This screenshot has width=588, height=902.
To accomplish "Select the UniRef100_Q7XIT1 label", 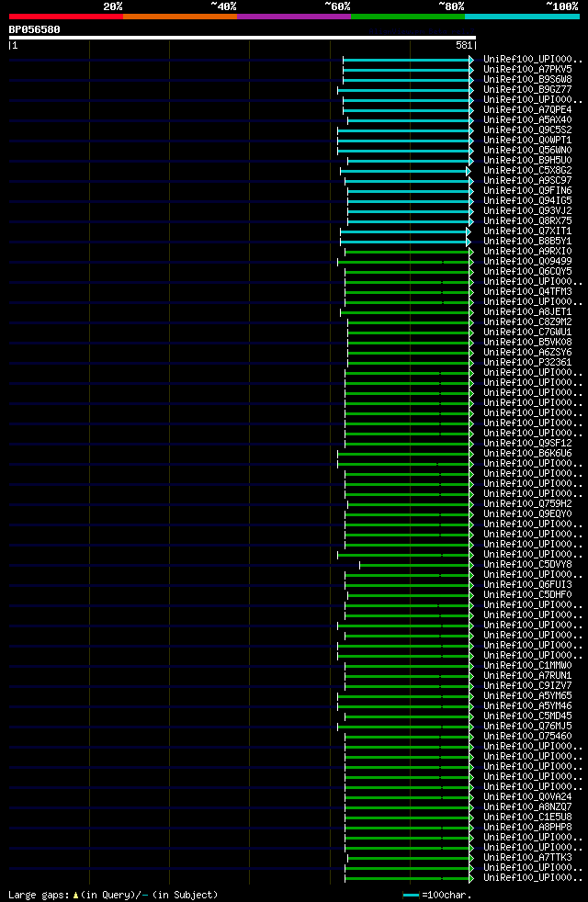I will (x=527, y=231).
